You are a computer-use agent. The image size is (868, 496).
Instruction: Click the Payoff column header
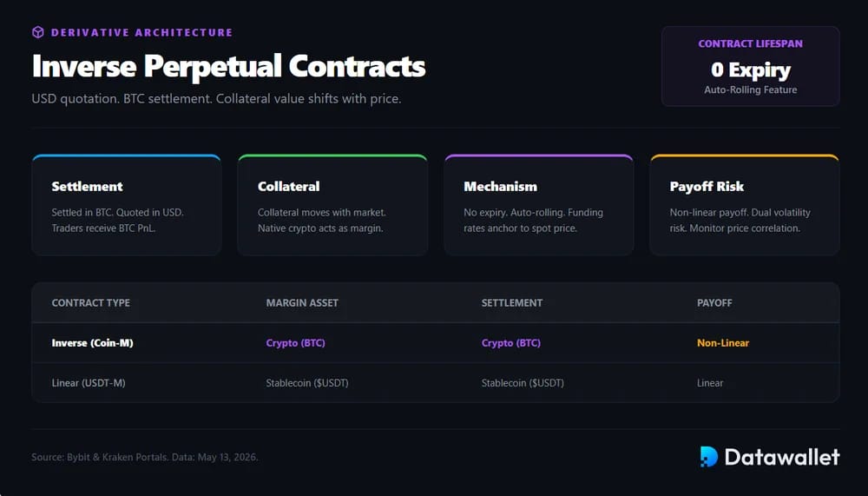(714, 303)
